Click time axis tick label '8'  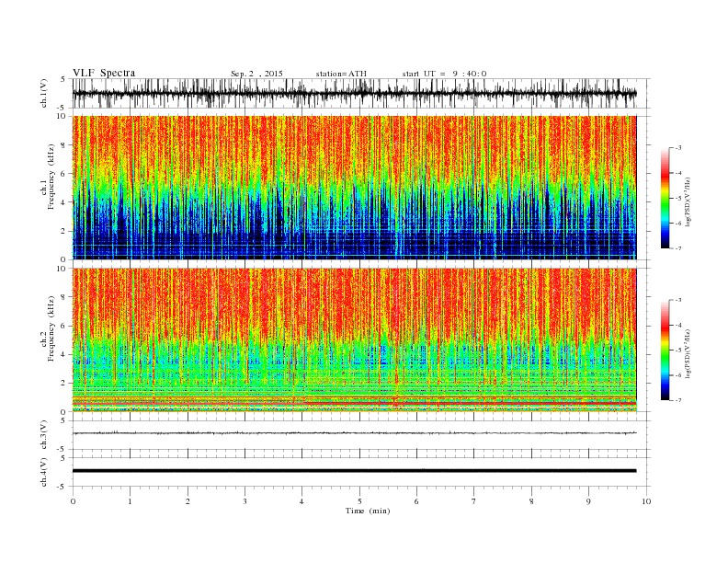click(531, 501)
